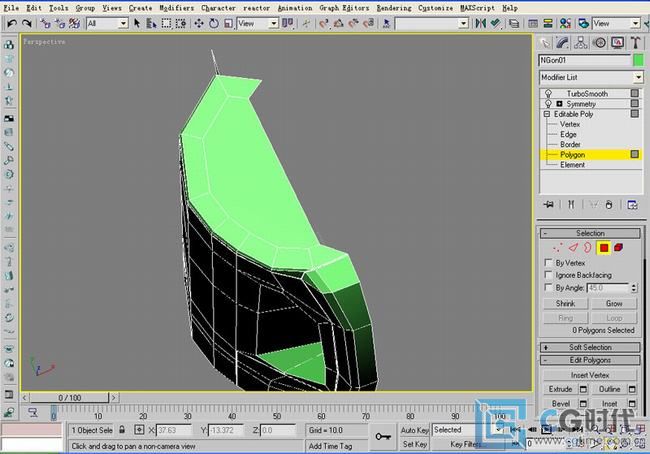
Task: Choose the Select and Rotate tool
Action: coord(213,24)
